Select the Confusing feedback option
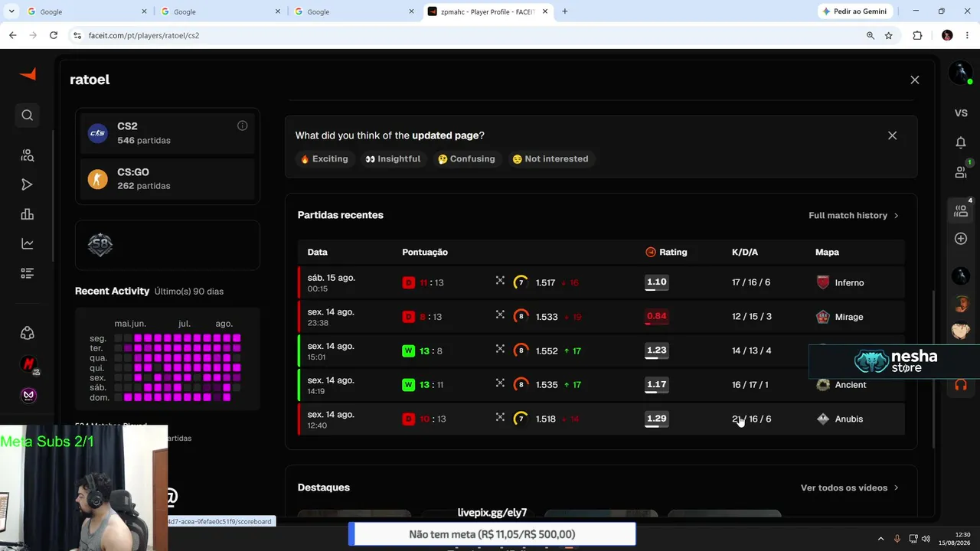The width and height of the screenshot is (980, 551). [466, 159]
